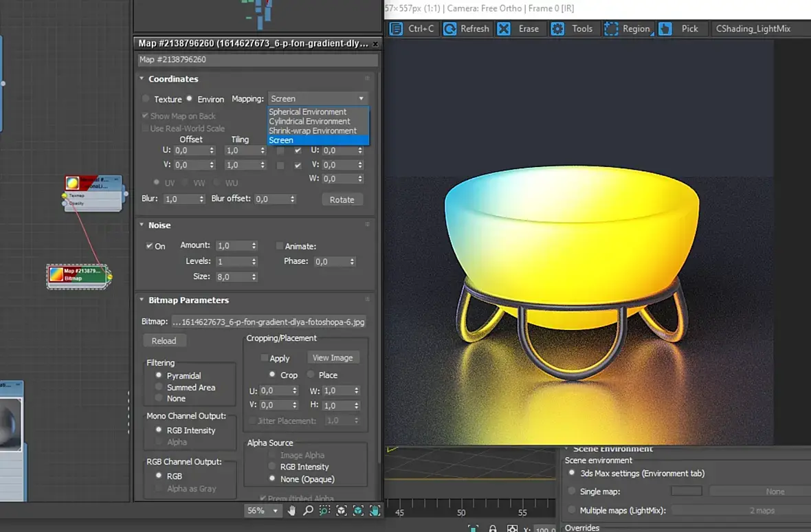Select the Pan hand tool
Image resolution: width=811 pixels, height=532 pixels.
(292, 511)
